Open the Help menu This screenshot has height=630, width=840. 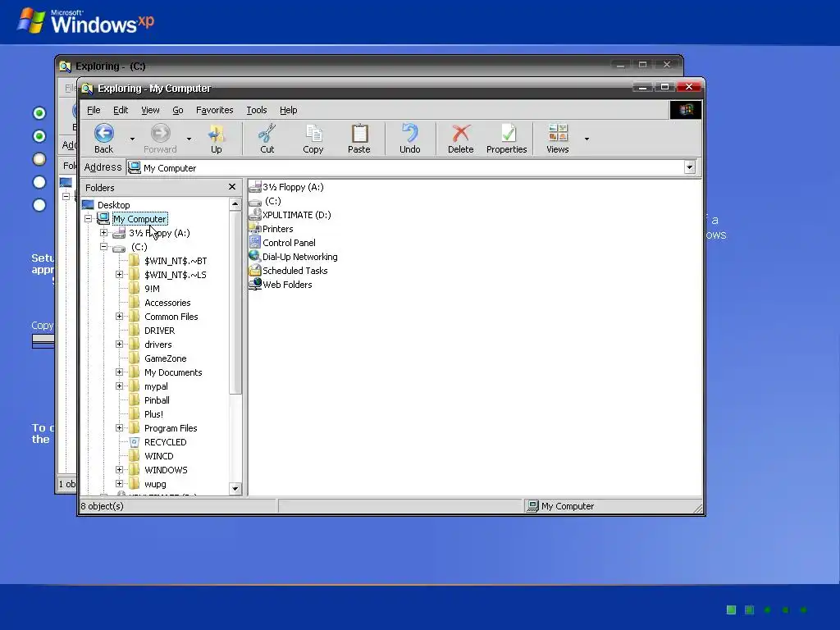[288, 110]
